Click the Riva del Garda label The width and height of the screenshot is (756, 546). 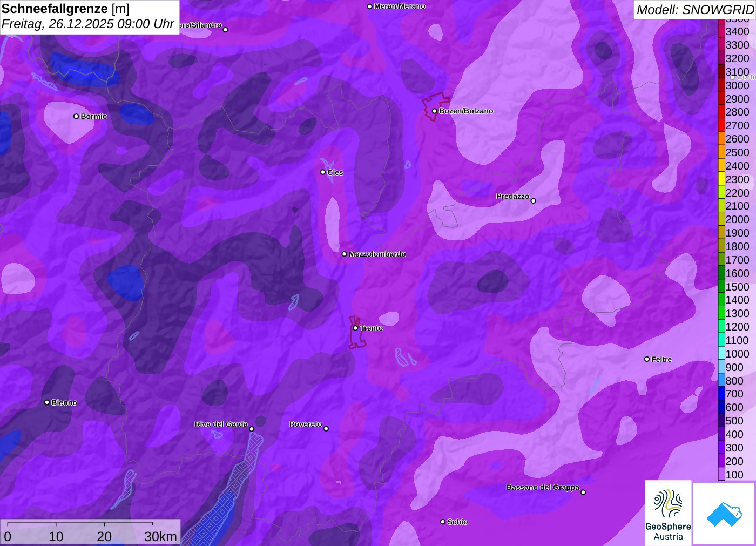(x=221, y=424)
